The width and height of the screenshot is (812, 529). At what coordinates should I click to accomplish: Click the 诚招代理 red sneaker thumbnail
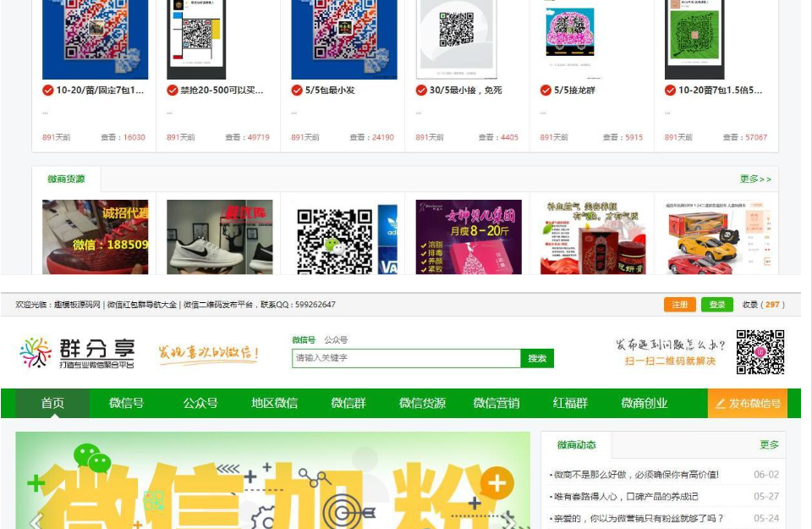click(x=96, y=237)
